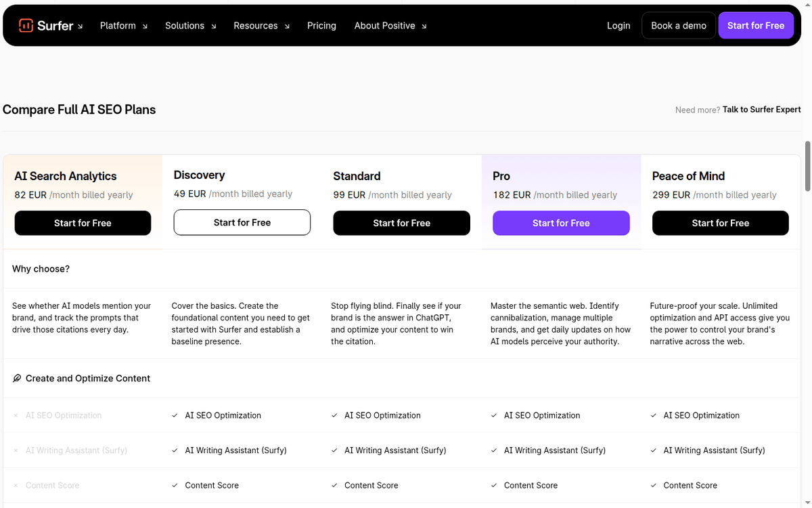The width and height of the screenshot is (812, 508).
Task: Start for Free under Discovery plan
Action: 242,222
